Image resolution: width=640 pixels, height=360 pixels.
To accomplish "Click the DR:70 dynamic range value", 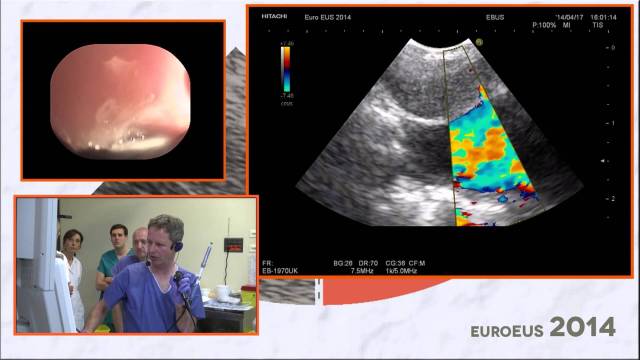I will (x=369, y=264).
